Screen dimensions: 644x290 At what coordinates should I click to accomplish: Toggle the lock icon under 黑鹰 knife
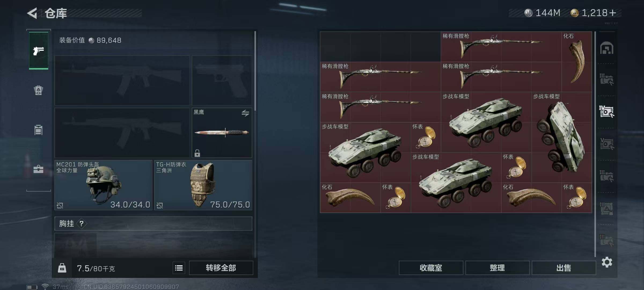[197, 153]
